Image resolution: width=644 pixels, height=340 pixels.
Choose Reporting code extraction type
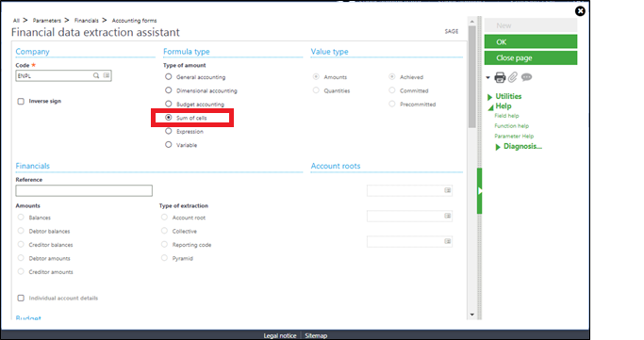pos(164,245)
